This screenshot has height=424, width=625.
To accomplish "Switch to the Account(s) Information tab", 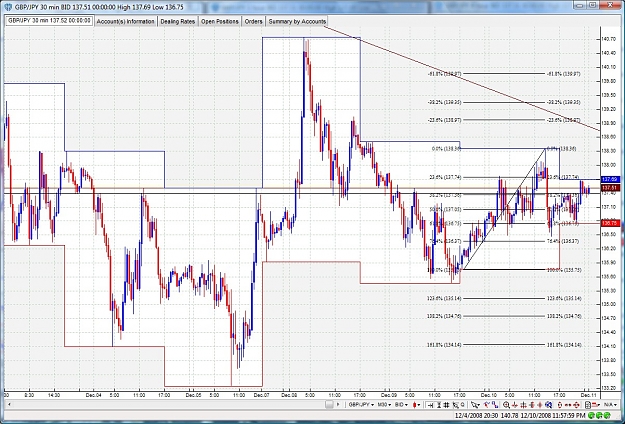I will 126,22.
